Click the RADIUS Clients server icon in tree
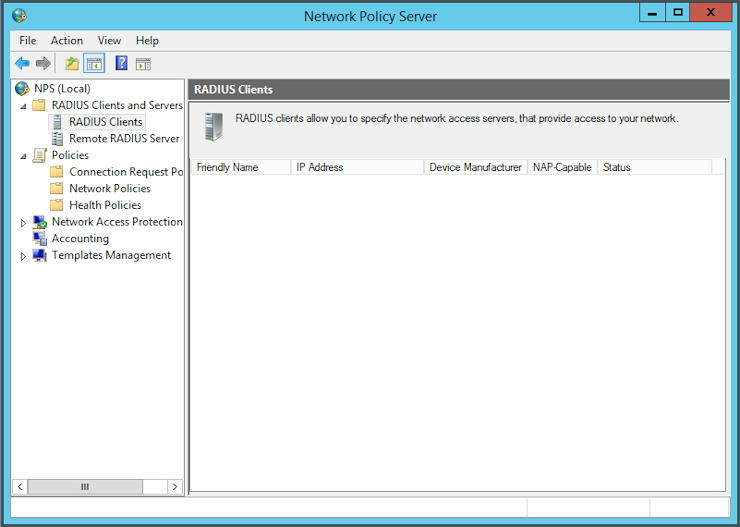 57,122
